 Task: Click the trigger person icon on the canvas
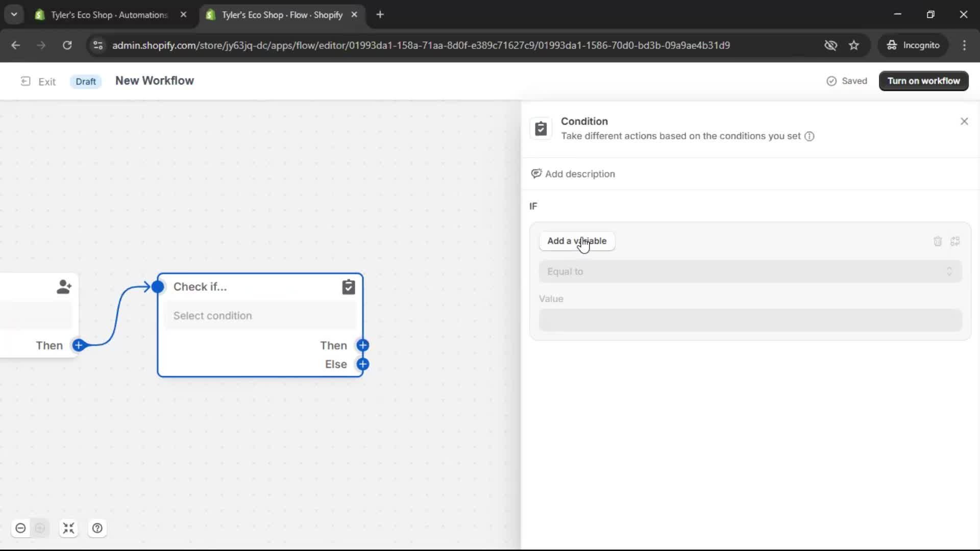[64, 287]
